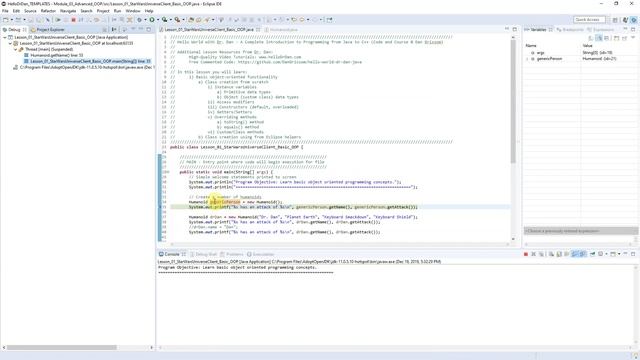Click the red Terminate button in main toolbar

(73, 20)
